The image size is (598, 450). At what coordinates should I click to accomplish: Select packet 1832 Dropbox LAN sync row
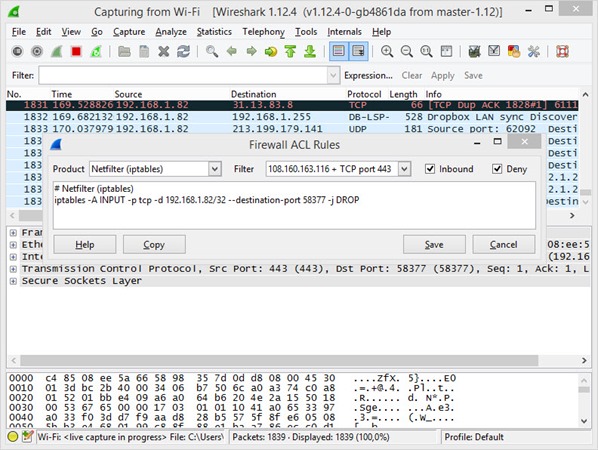pyautogui.click(x=292, y=117)
